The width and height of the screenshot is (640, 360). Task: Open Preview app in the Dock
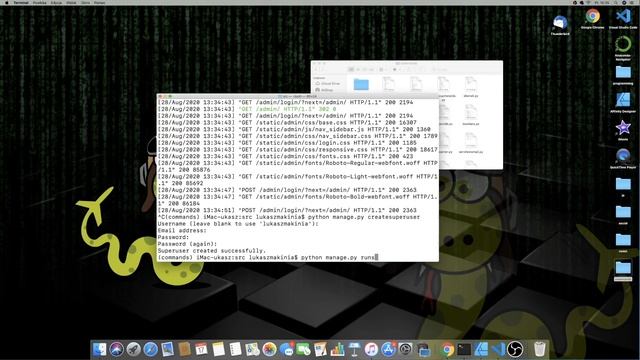pos(167,349)
